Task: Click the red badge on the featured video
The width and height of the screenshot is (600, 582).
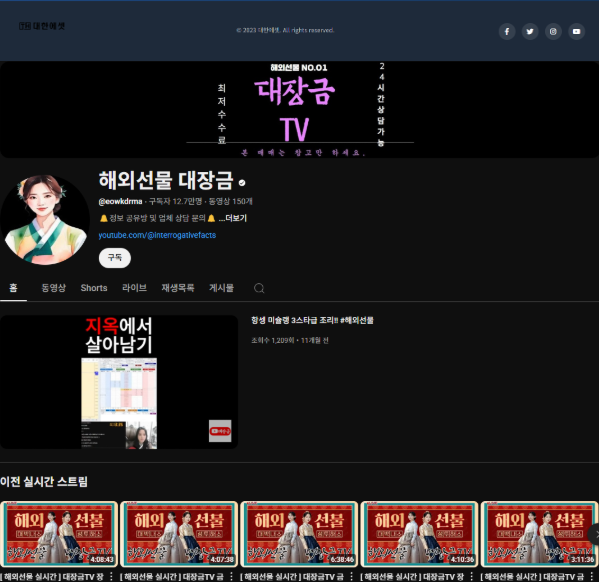Action: pos(220,431)
